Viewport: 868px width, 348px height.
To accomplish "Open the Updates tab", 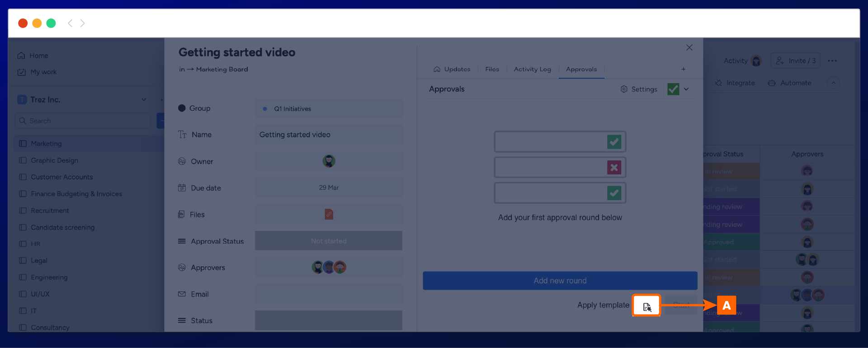I will [452, 69].
